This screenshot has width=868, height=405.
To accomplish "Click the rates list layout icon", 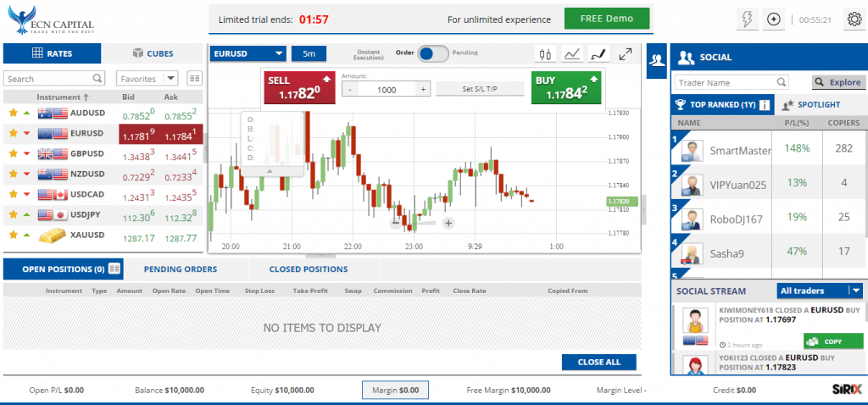I will tap(194, 79).
